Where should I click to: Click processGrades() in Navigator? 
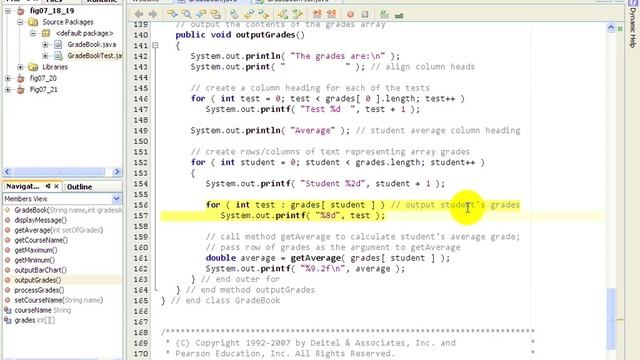point(39,290)
